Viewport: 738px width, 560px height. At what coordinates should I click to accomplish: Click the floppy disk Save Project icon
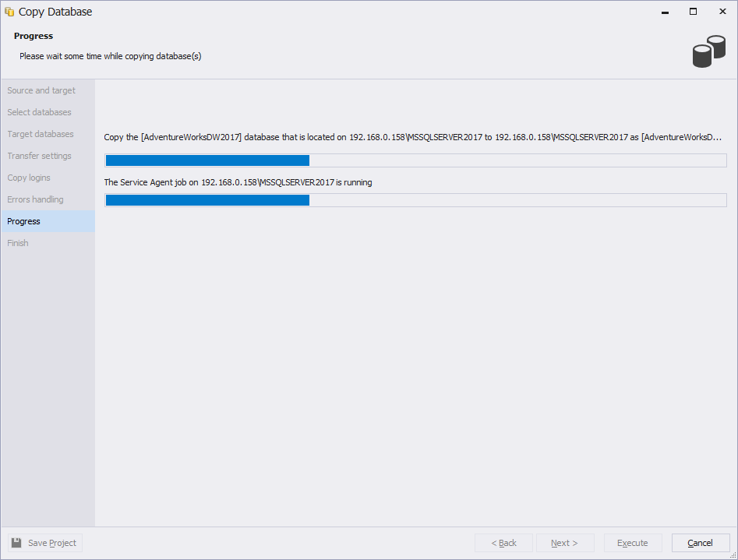(x=16, y=543)
